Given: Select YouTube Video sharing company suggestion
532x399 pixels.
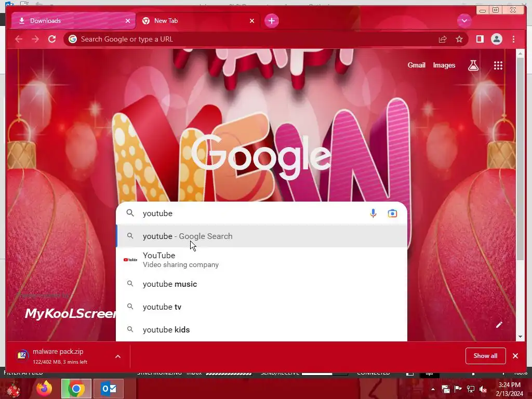Looking at the screenshot, I should click(x=262, y=260).
